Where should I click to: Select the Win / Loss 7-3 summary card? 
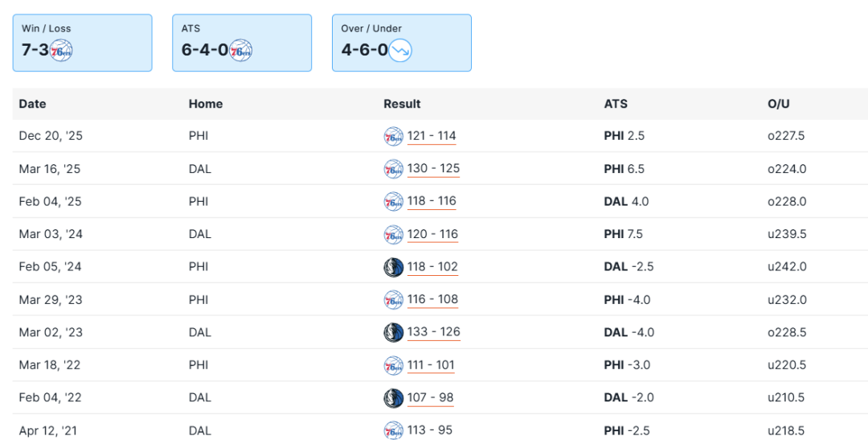(82, 43)
